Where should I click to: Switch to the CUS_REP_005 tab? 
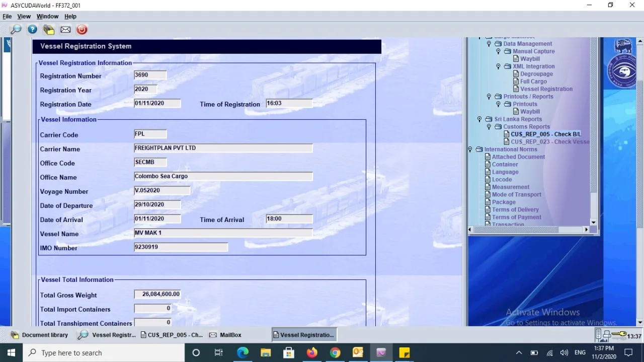click(172, 335)
